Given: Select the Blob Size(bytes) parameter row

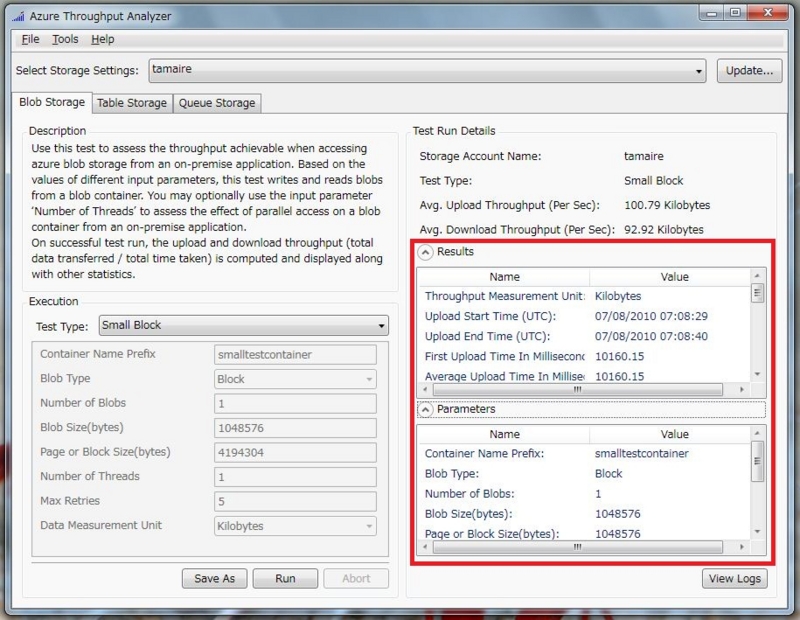Looking at the screenshot, I should (x=584, y=514).
